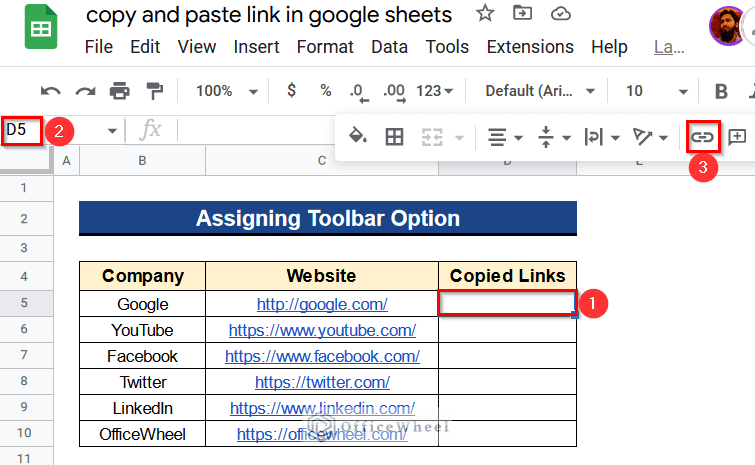
Task: Select row 5 header
Action: tap(24, 303)
